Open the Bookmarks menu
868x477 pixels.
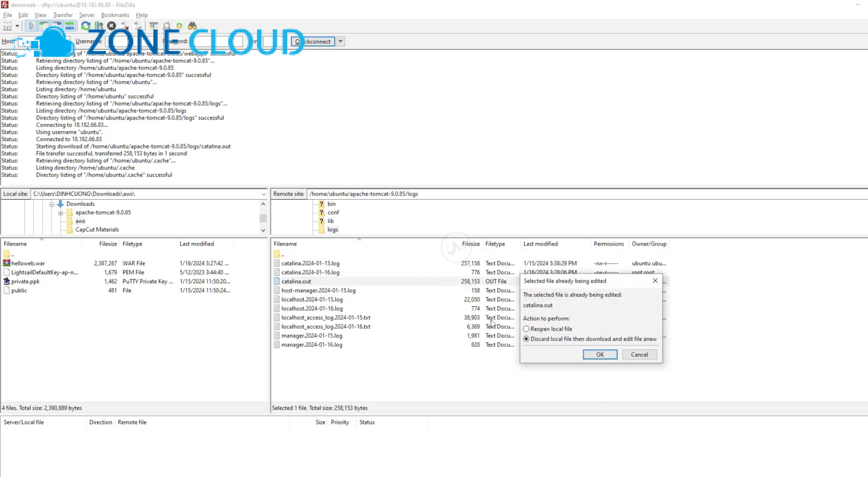click(115, 15)
